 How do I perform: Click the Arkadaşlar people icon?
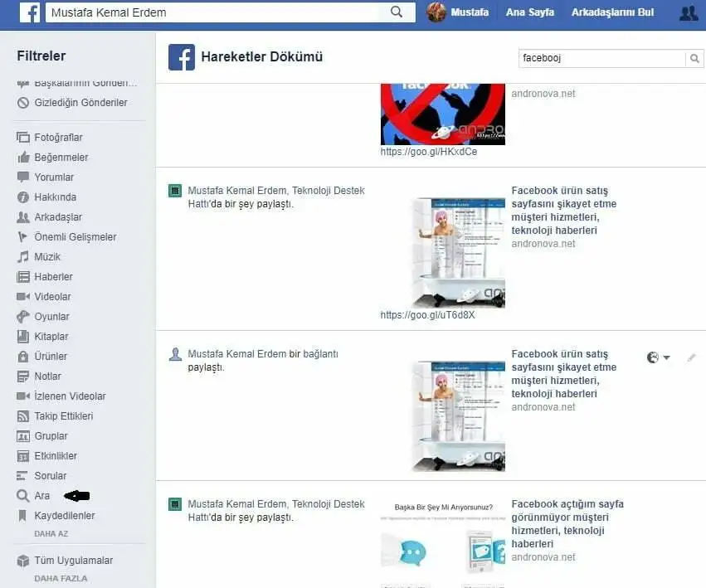click(x=23, y=217)
